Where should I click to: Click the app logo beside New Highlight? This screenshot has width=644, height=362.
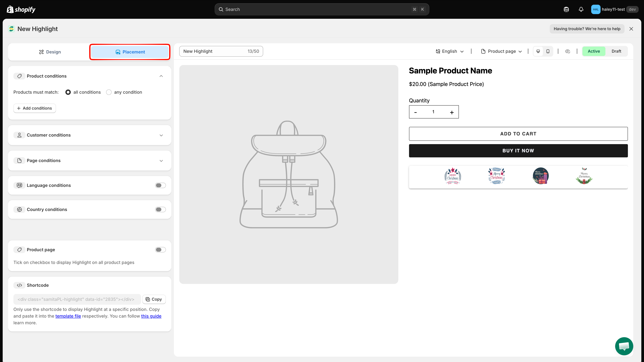click(12, 29)
